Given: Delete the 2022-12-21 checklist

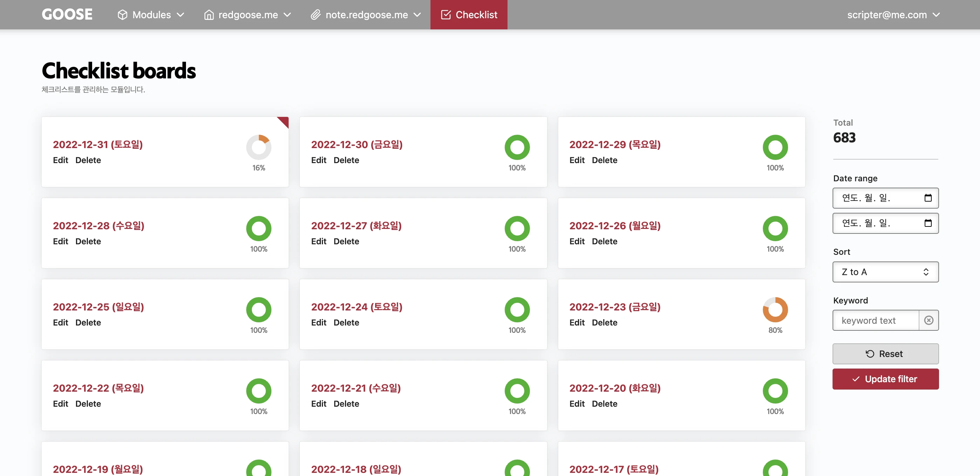Looking at the screenshot, I should (347, 404).
